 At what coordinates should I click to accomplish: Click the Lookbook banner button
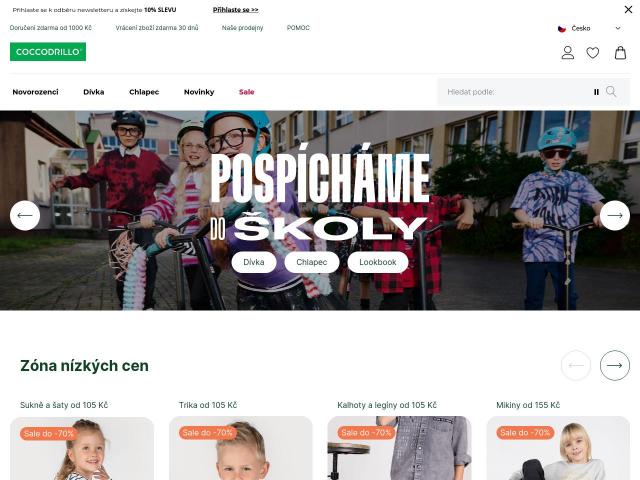pyautogui.click(x=378, y=262)
